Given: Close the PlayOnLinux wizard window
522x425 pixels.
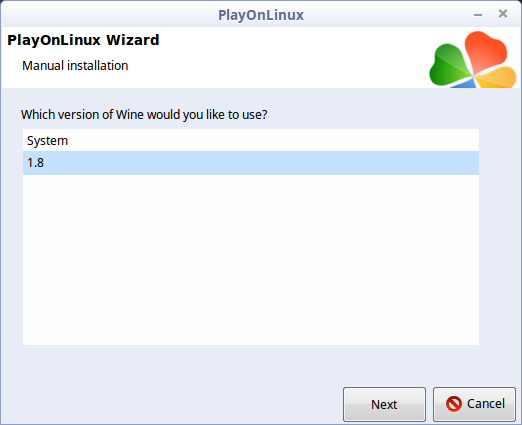Looking at the screenshot, I should click(x=503, y=14).
